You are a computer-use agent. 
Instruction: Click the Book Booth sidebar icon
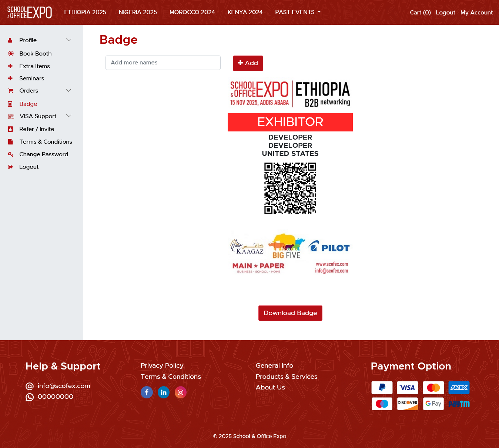click(11, 54)
